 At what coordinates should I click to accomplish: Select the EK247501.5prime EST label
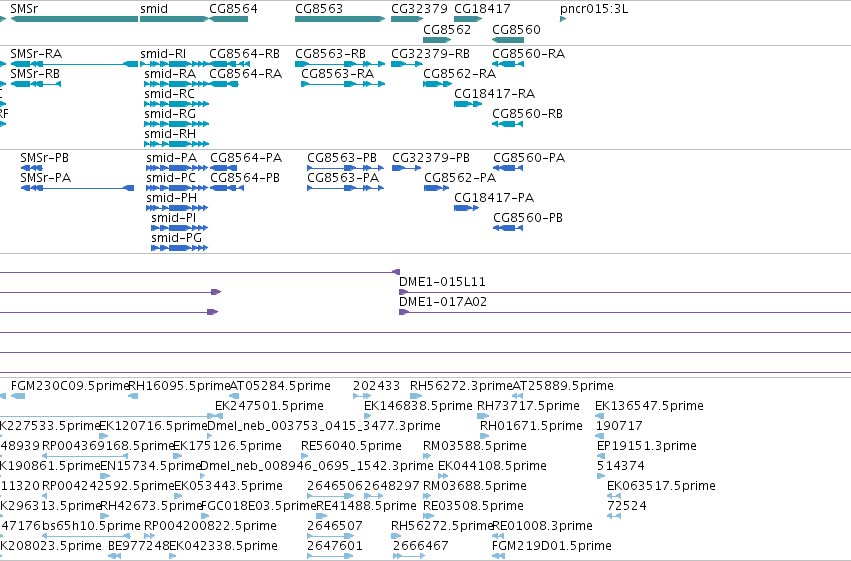[269, 406]
